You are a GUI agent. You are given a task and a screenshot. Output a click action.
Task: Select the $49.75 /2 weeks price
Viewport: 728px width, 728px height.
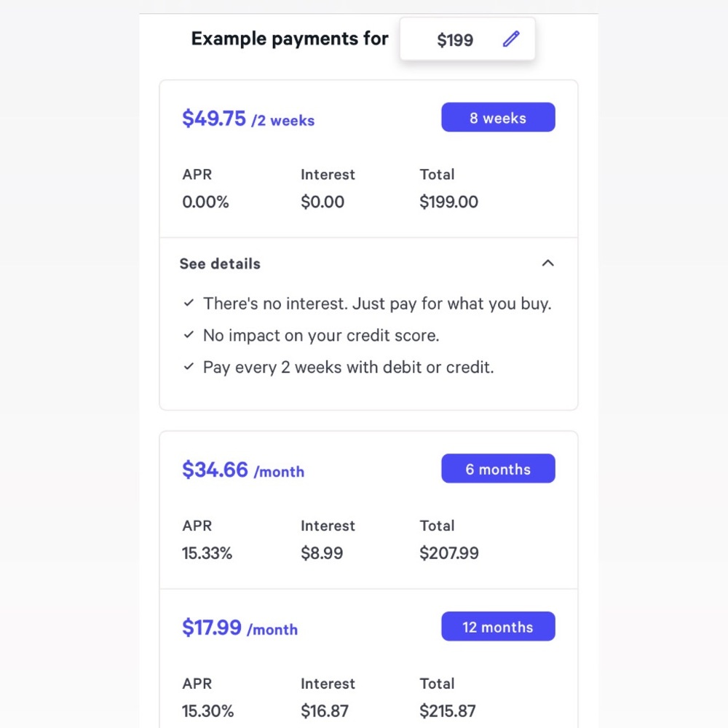point(248,119)
